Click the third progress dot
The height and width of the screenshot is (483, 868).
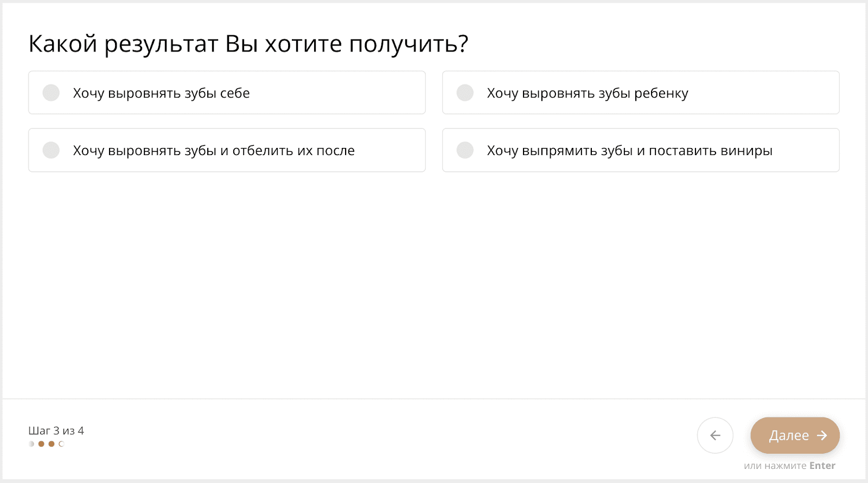(52, 444)
